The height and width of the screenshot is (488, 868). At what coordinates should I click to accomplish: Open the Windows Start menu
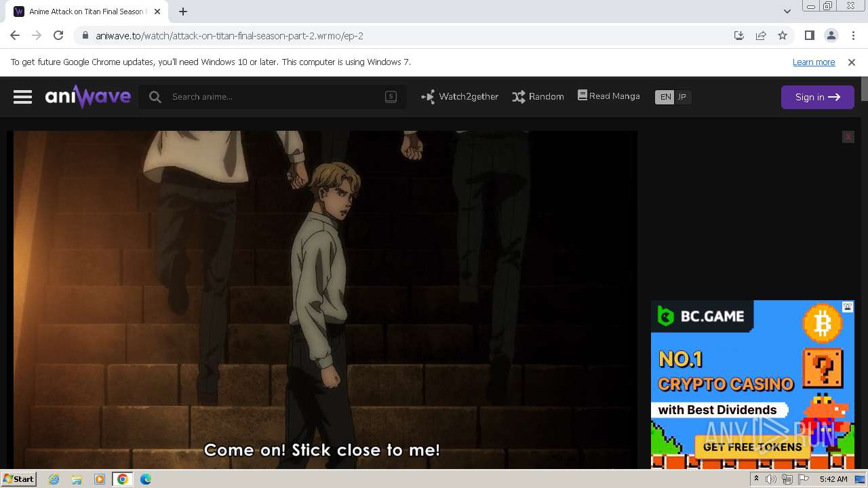pos(18,479)
